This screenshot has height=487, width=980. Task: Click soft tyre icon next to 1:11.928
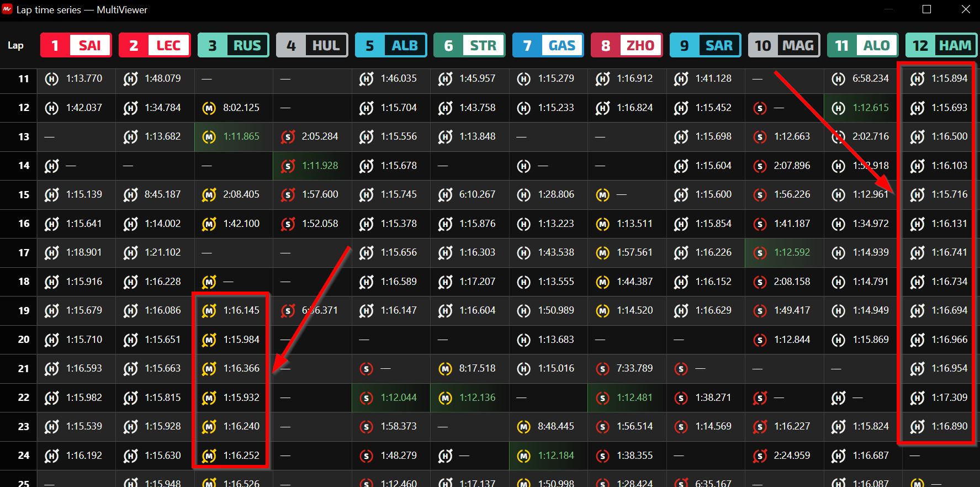(x=288, y=166)
